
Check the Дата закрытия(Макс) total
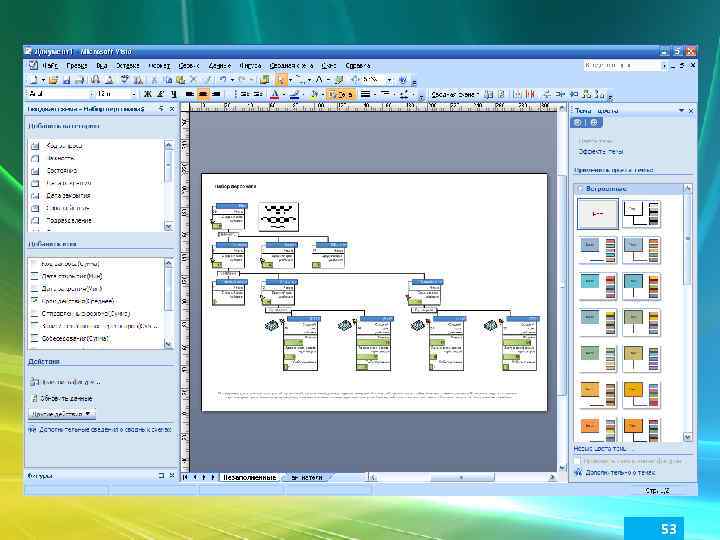34,289
